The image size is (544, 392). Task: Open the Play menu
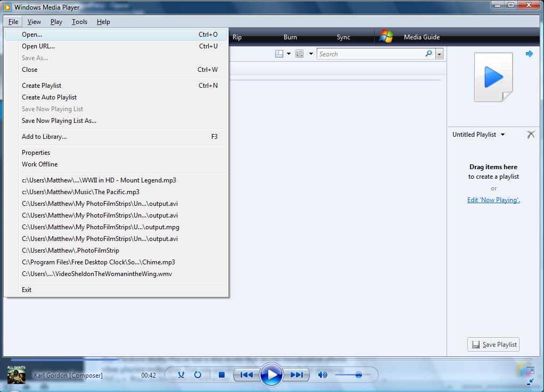point(56,22)
